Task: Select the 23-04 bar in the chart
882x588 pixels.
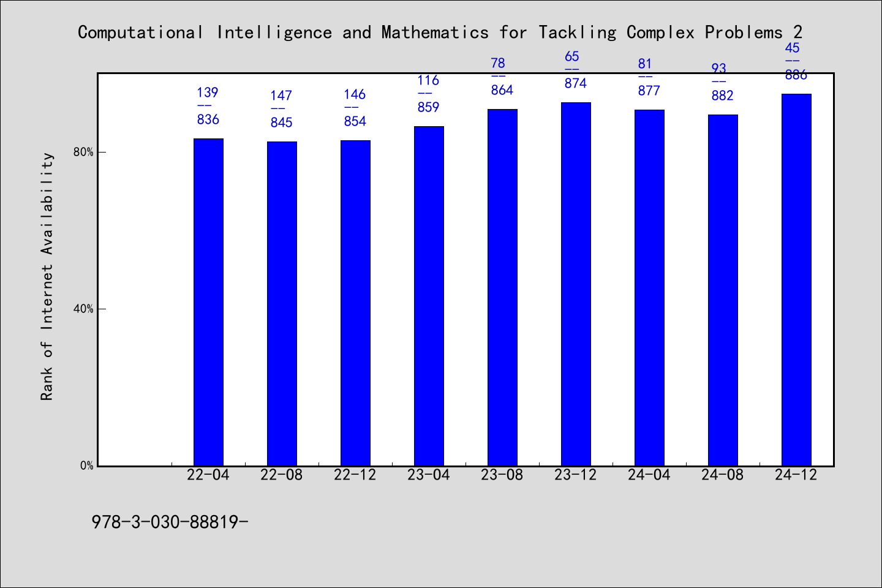Action: [x=429, y=296]
